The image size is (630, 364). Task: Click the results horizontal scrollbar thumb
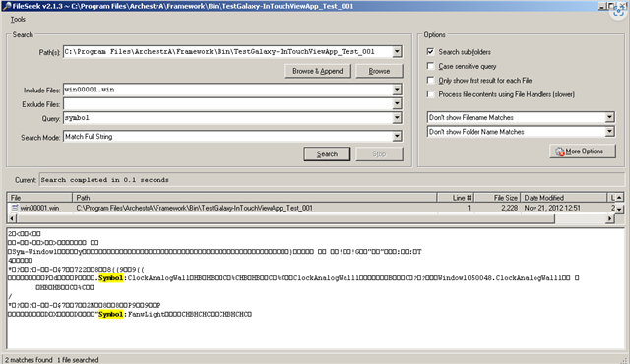tap(285, 218)
